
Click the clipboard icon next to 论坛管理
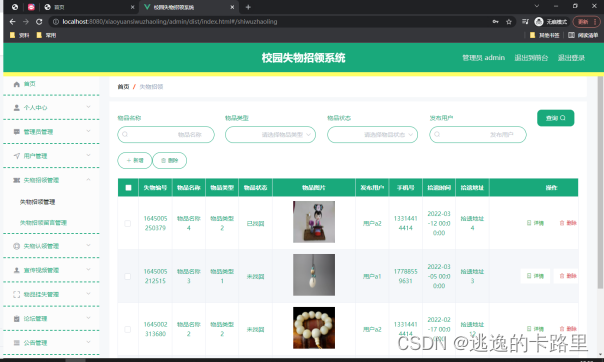click(17, 318)
